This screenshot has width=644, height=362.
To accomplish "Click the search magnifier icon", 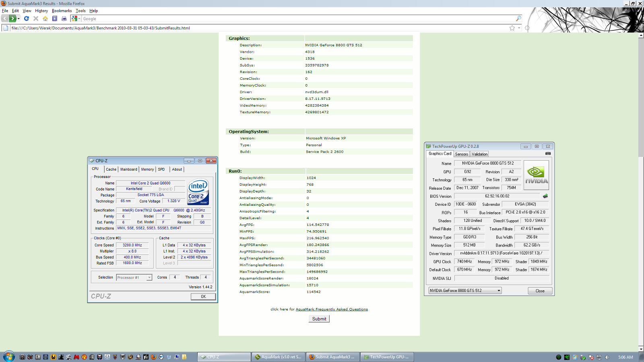I will click(x=518, y=19).
